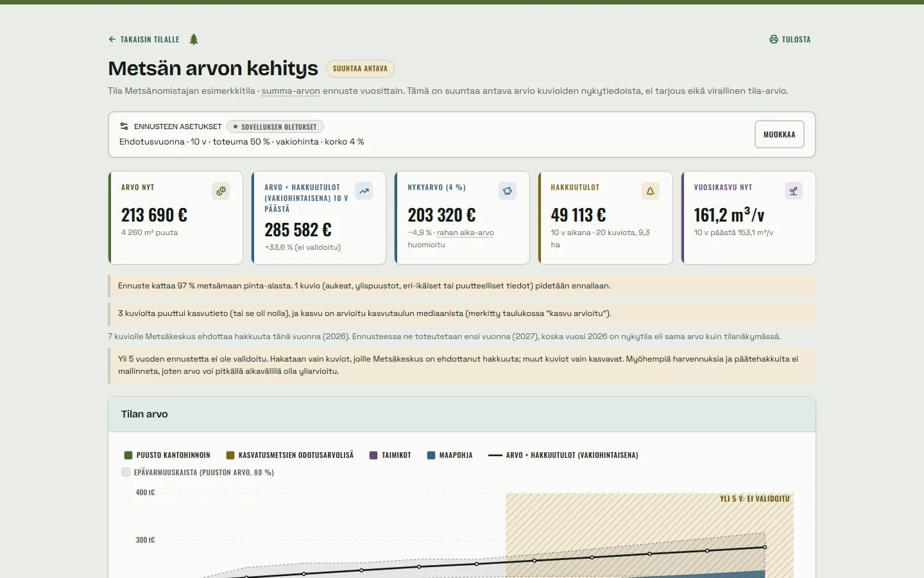Click the 161,2 m³/v value

(729, 215)
